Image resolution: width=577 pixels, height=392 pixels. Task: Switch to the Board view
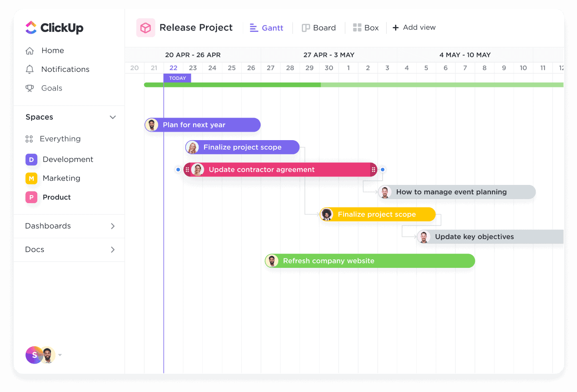319,27
